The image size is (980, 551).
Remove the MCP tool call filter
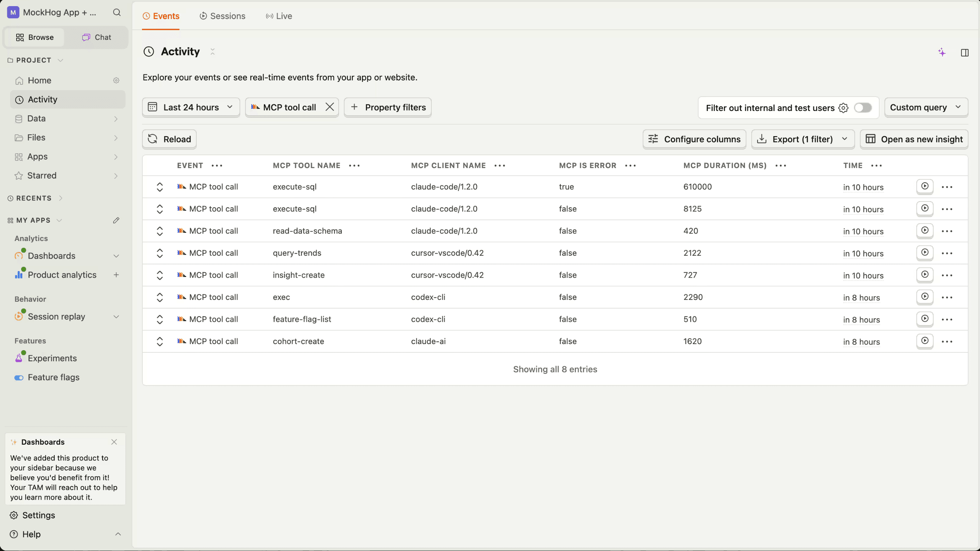coord(329,107)
